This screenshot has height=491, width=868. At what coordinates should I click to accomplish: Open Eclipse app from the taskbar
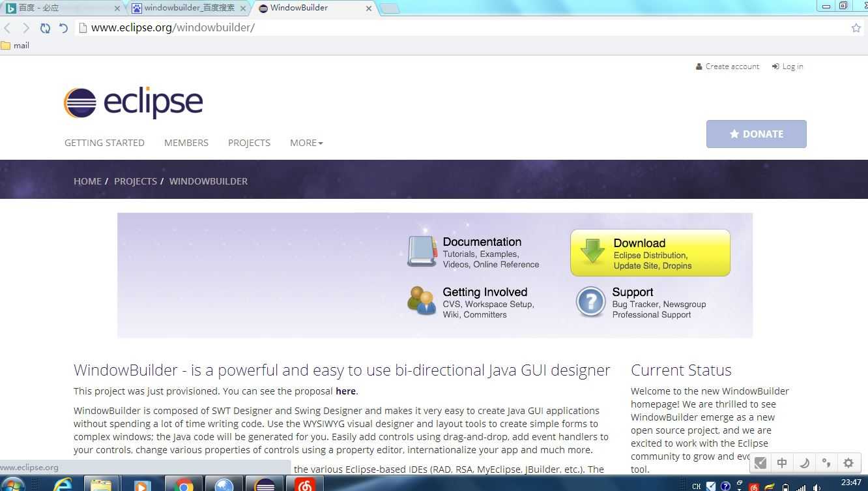pos(265,484)
